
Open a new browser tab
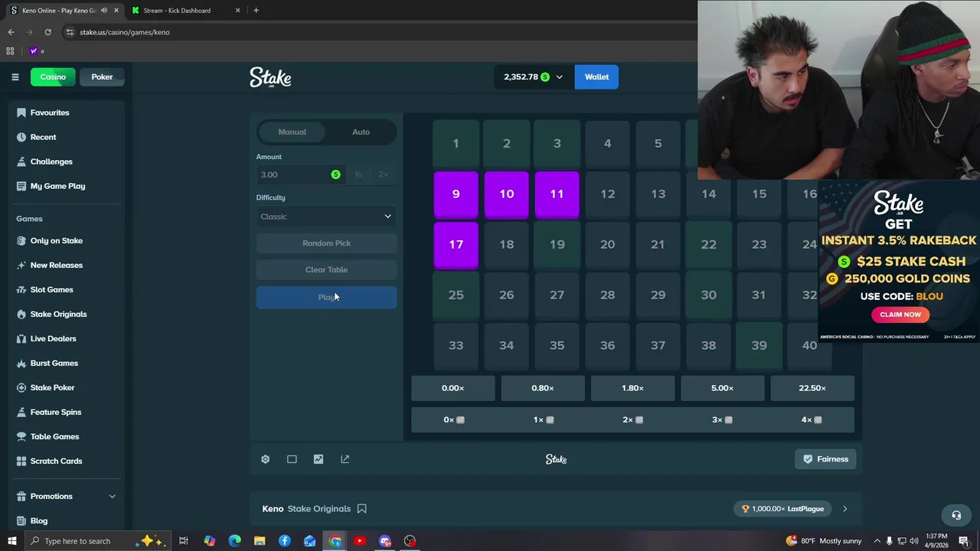pos(256,11)
